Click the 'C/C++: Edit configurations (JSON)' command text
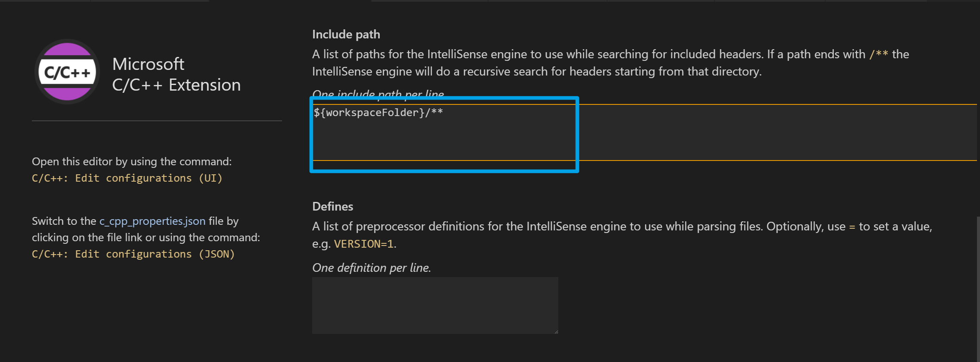This screenshot has width=980, height=362. (133, 254)
